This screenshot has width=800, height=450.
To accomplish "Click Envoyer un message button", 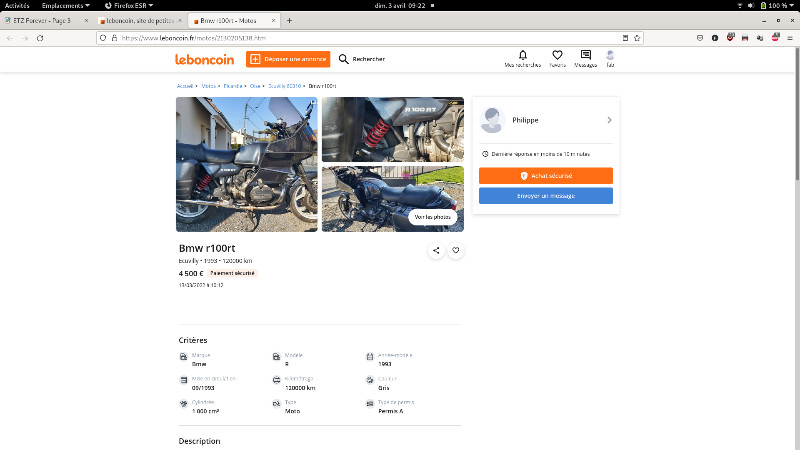I will click(546, 196).
